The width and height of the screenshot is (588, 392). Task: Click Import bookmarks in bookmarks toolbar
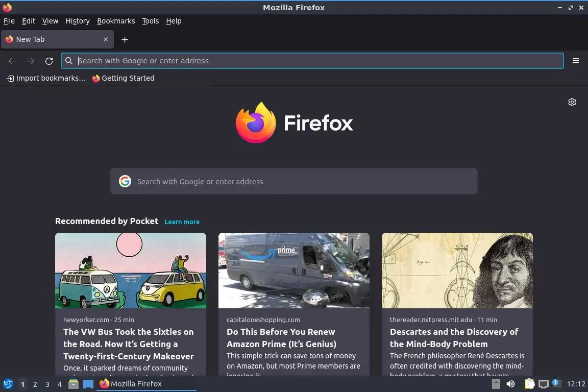[46, 78]
